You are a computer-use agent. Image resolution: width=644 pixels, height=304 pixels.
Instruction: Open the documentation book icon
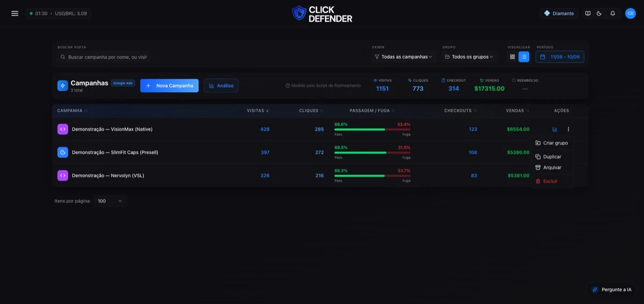tap(588, 13)
